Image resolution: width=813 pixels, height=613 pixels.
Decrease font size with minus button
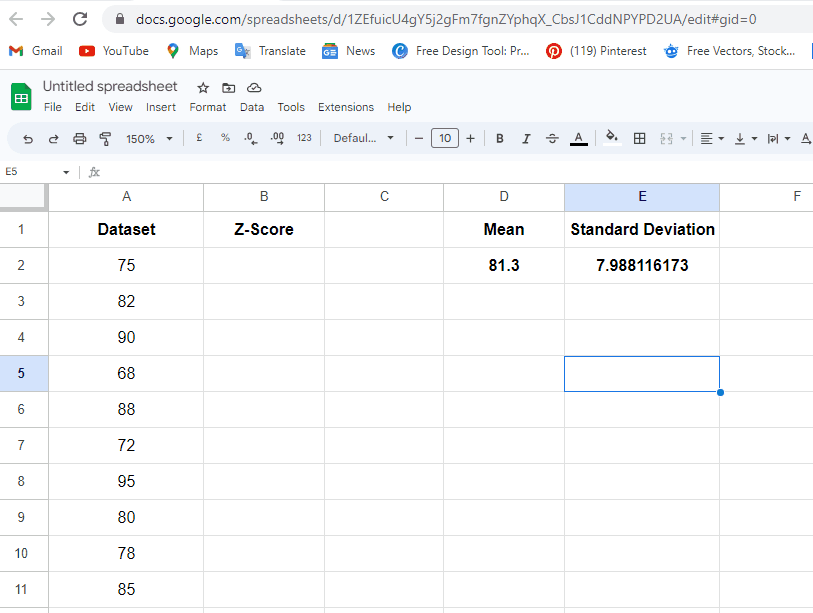point(419,138)
